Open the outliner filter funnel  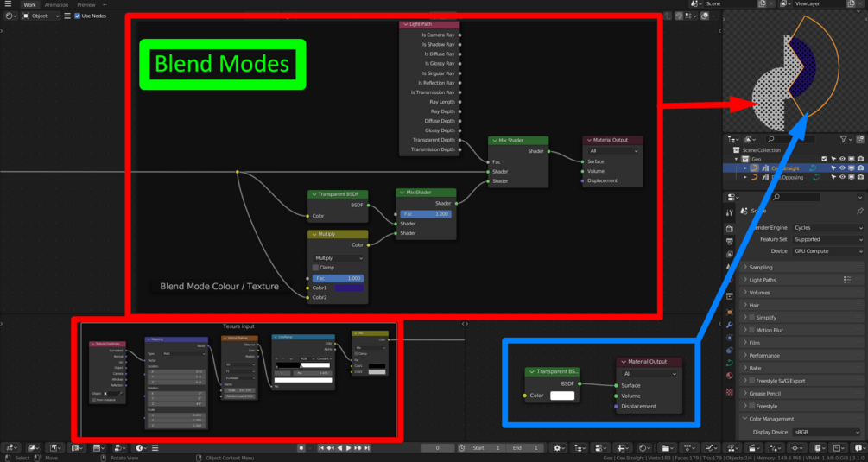coord(843,139)
